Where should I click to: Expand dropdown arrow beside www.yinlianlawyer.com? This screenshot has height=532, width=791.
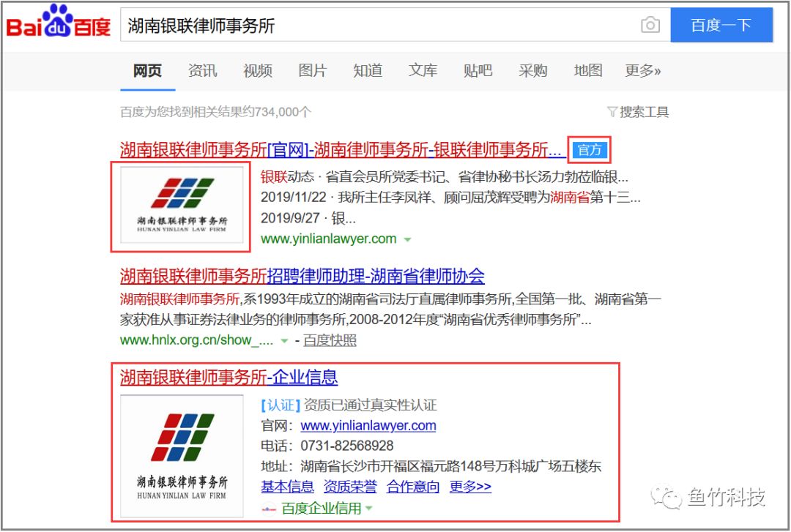coord(408,239)
